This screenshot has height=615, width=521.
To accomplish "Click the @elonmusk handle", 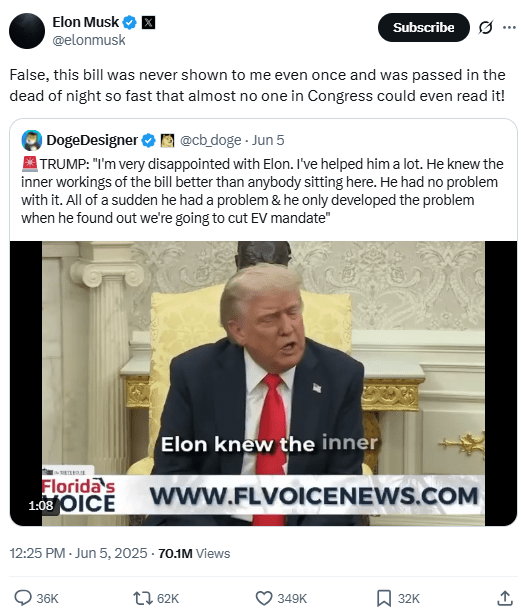I will tap(89, 40).
